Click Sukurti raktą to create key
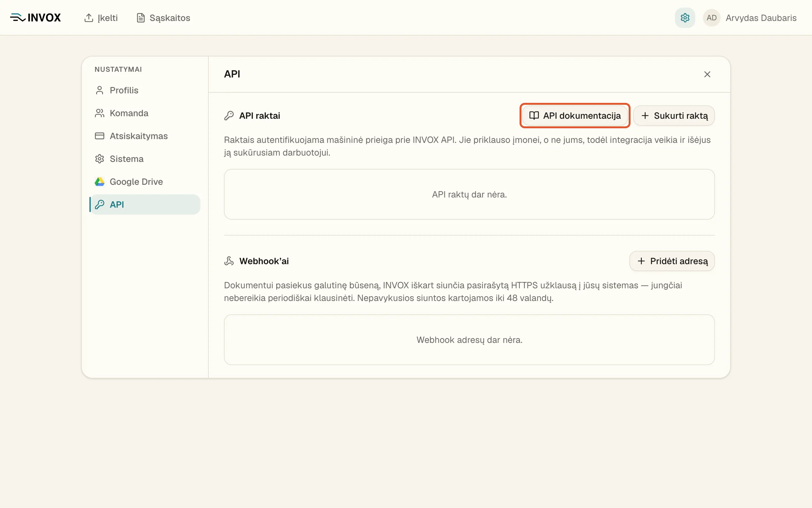This screenshot has width=812, height=508. (x=674, y=116)
